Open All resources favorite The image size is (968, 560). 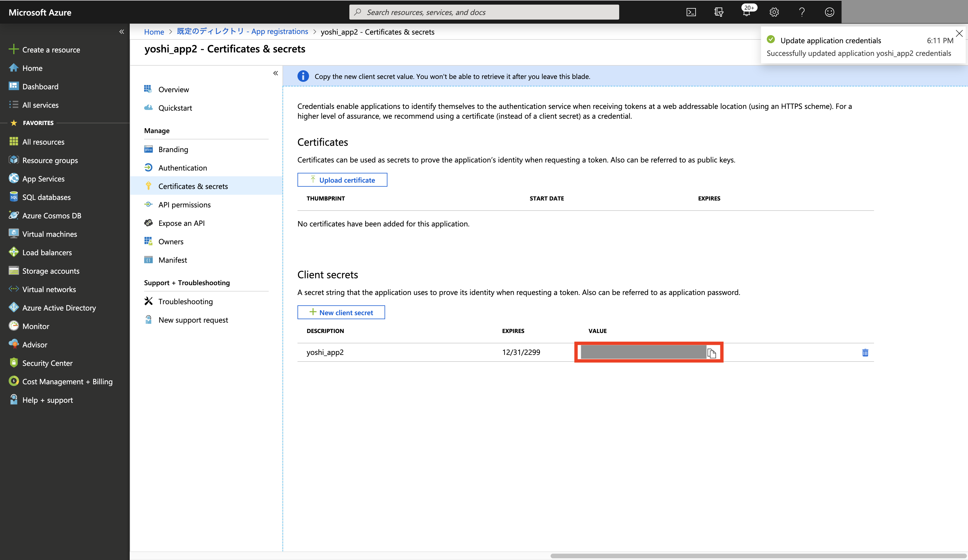point(37,142)
